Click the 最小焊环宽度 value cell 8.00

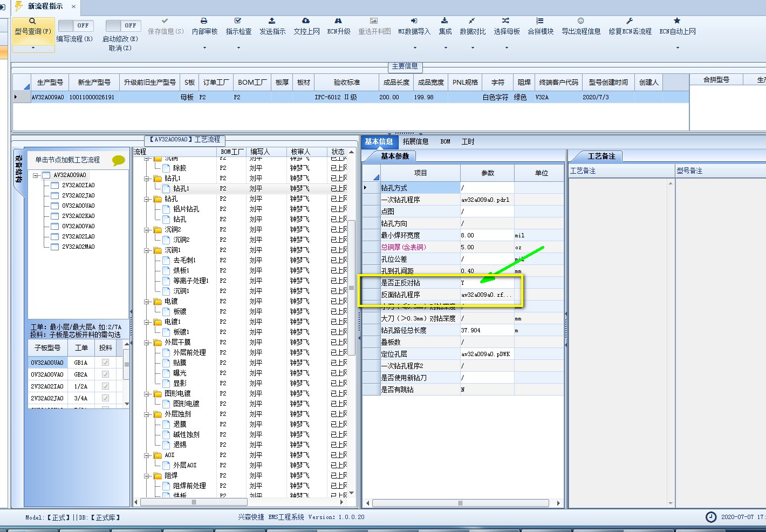(x=487, y=235)
